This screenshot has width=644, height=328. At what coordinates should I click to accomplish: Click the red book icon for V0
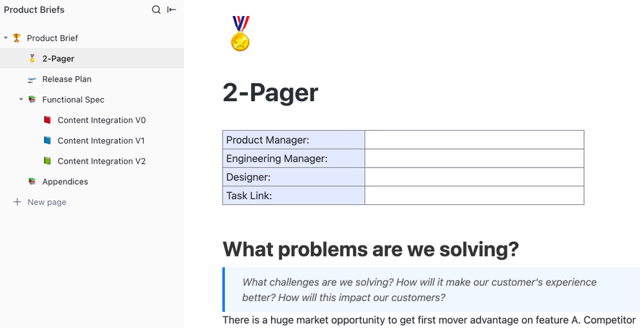coord(47,120)
